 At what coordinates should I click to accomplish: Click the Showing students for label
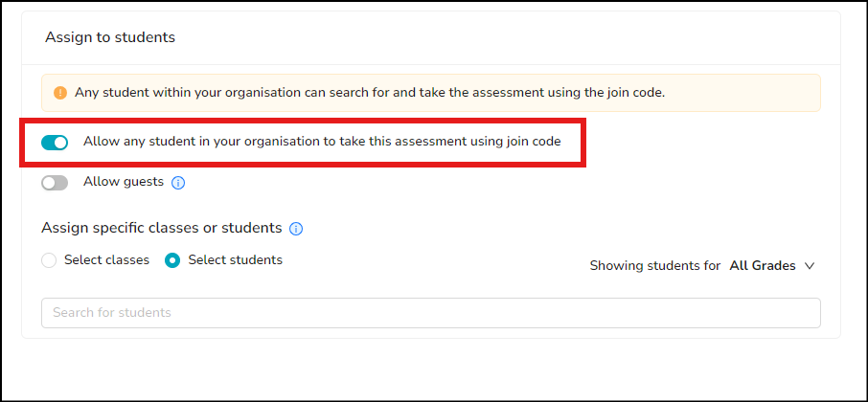(655, 266)
